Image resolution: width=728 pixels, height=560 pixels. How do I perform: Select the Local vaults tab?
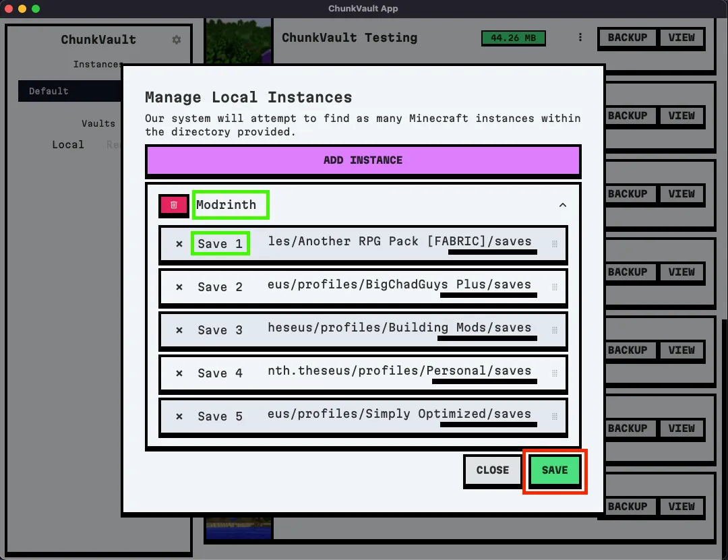click(67, 144)
